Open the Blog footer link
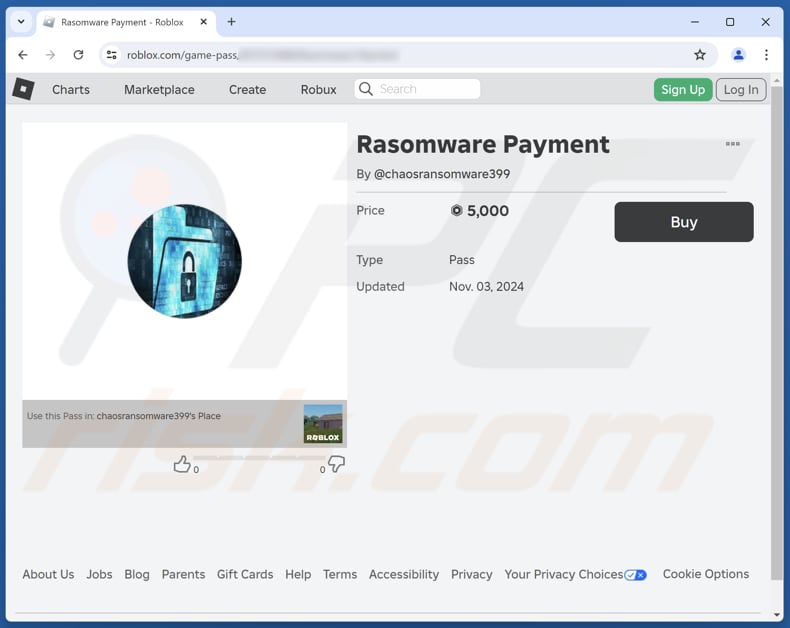 click(x=137, y=574)
